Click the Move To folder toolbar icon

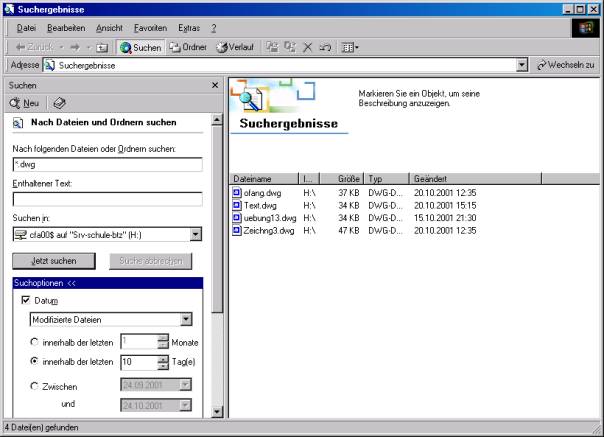click(272, 47)
